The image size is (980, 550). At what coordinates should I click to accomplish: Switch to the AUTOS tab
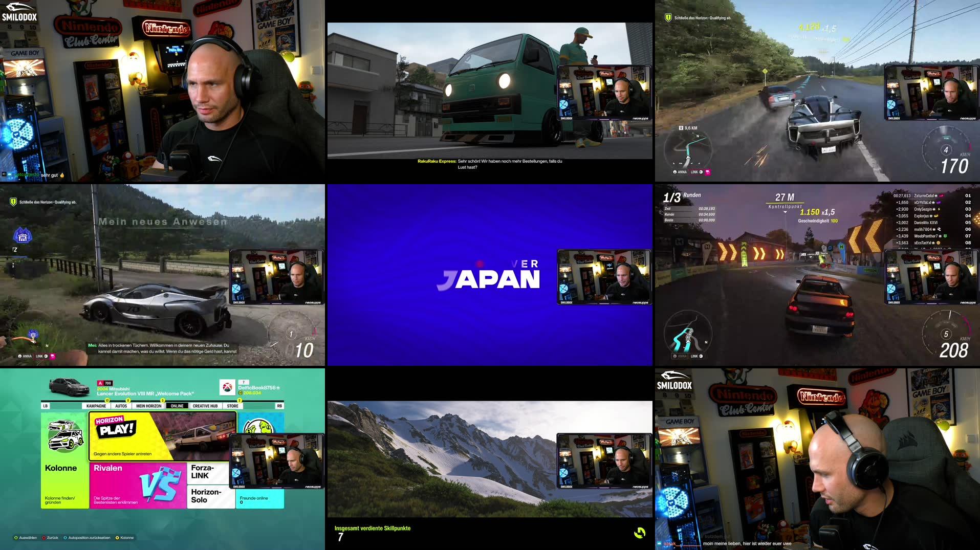coord(121,406)
